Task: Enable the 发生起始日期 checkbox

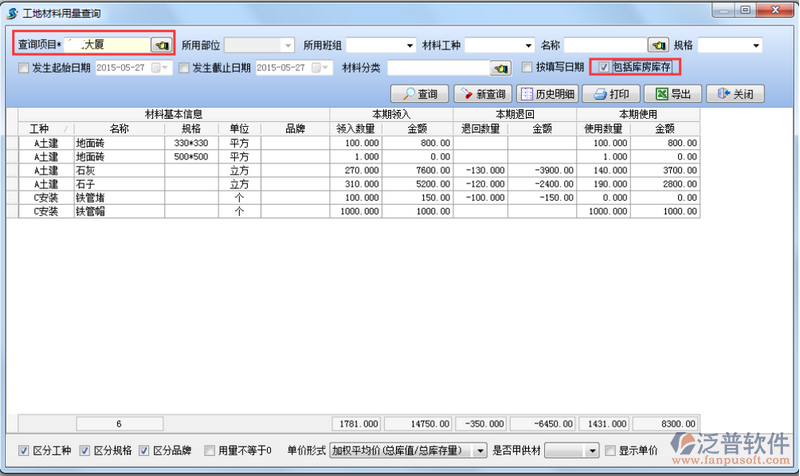Action: point(25,68)
